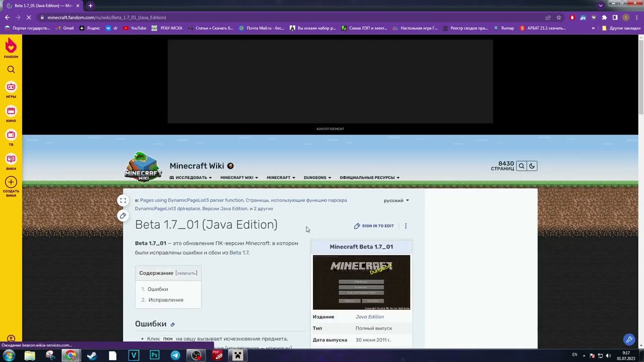
Task: Open the YouTube bookmark
Action: 134,28
